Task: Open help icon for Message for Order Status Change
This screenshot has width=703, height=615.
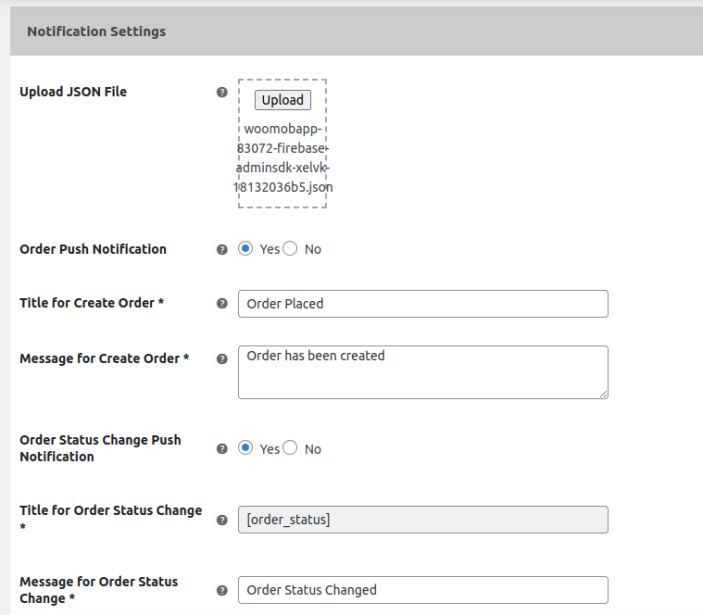Action: [x=222, y=590]
